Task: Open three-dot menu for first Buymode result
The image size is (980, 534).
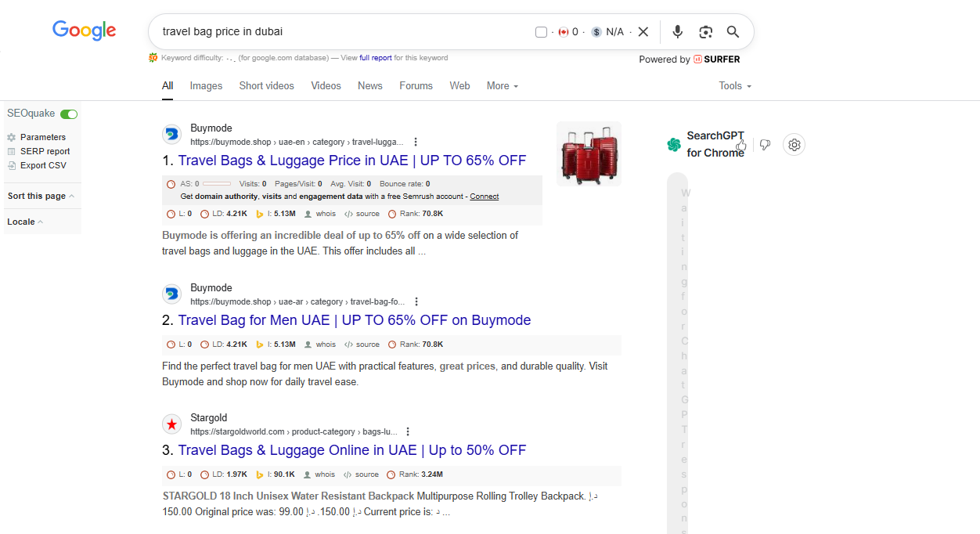Action: [x=416, y=143]
